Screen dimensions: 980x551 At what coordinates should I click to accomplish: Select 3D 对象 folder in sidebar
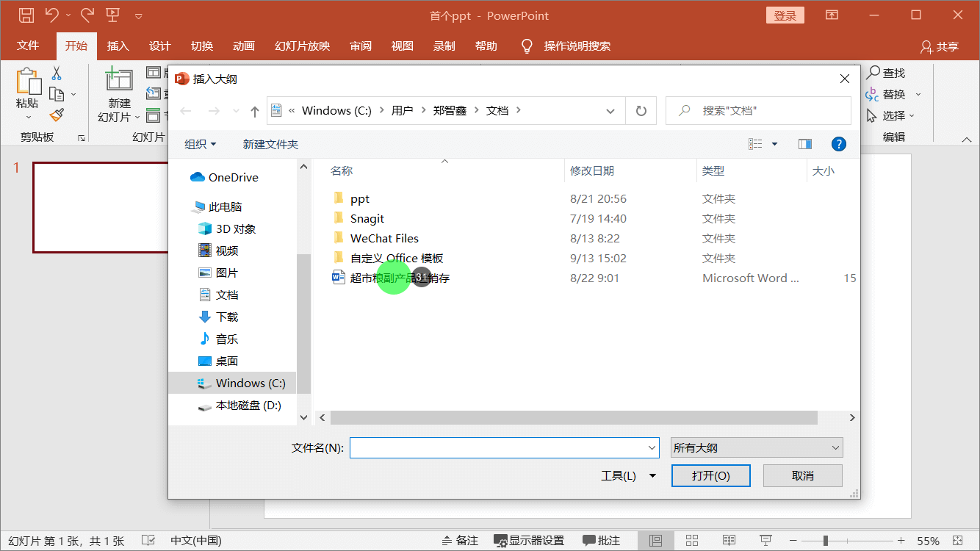pos(227,228)
